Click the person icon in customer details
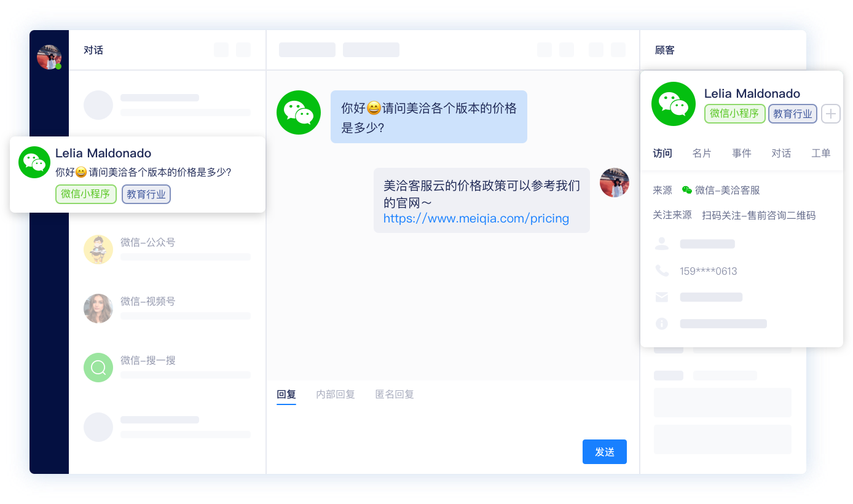This screenshot has width=853, height=504. coord(662,244)
